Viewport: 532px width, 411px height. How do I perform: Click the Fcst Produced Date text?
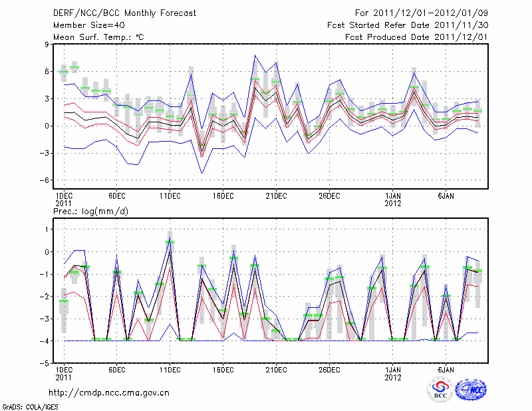tap(416, 37)
